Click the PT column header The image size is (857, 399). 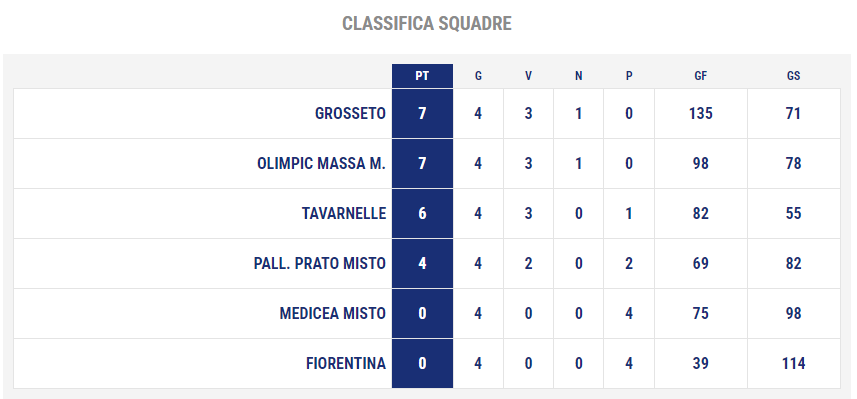tap(422, 76)
